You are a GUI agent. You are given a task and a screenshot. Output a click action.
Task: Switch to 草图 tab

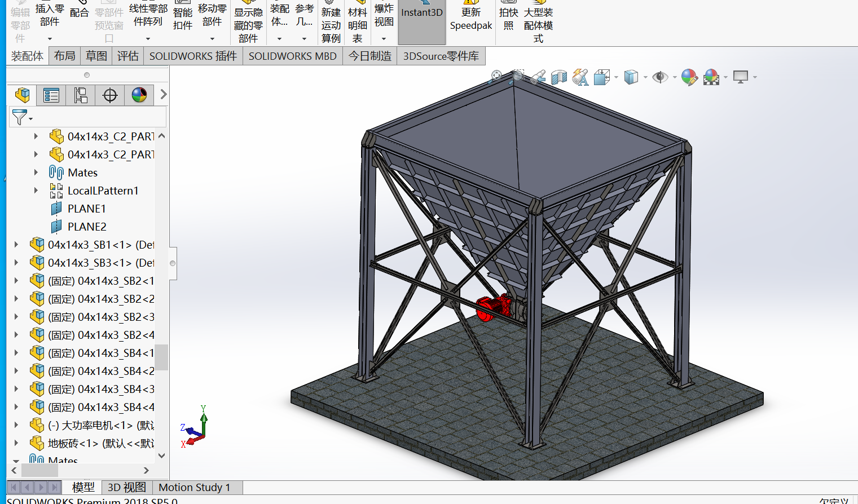(x=96, y=56)
